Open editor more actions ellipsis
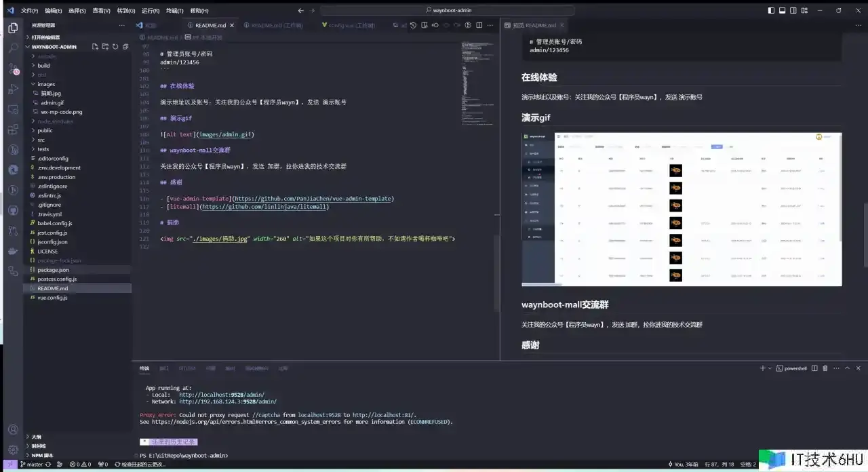Screen dimensions: 868x472 [490, 25]
